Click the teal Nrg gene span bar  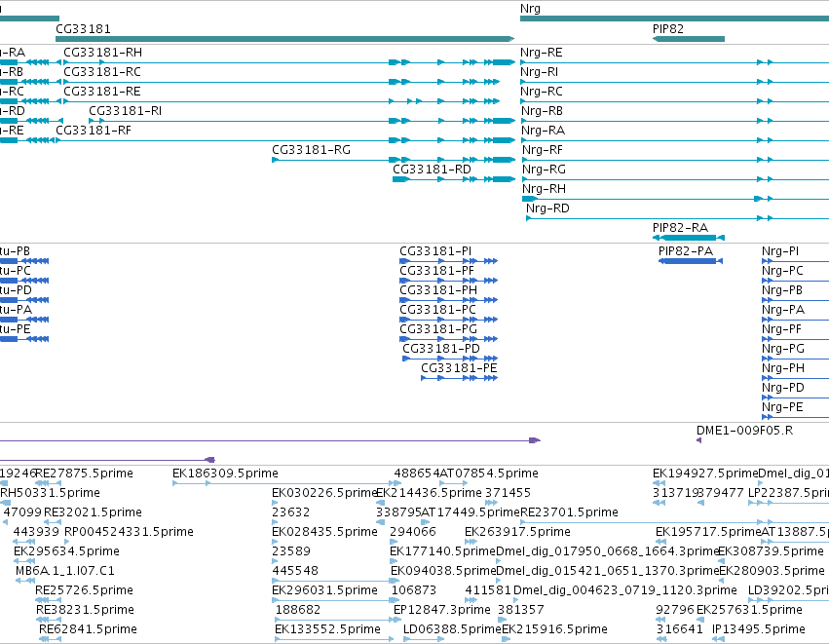tap(675, 19)
